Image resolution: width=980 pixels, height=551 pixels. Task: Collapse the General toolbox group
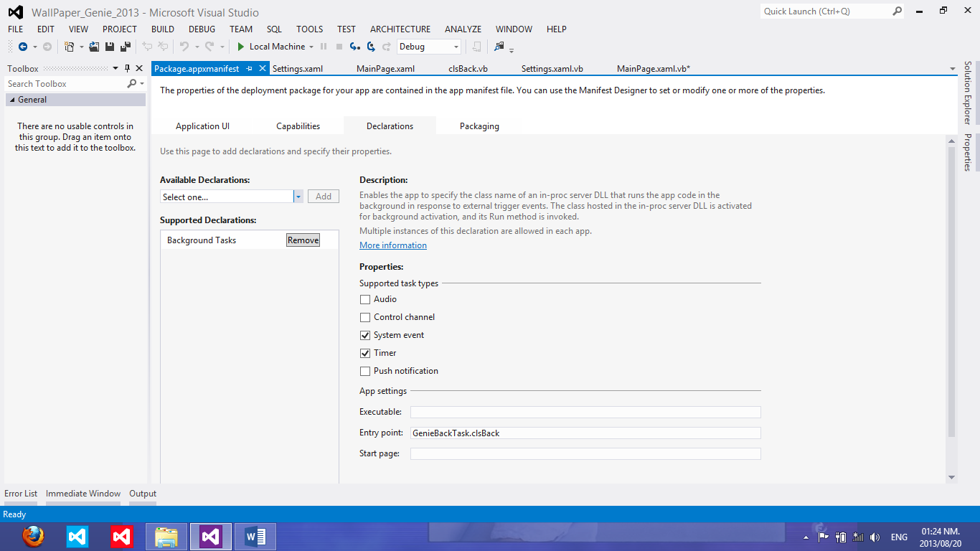12,100
